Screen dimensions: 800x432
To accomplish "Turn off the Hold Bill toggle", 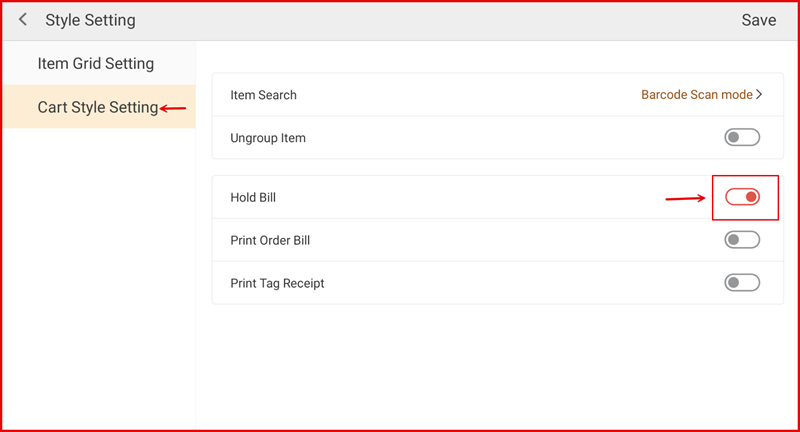I will [742, 197].
